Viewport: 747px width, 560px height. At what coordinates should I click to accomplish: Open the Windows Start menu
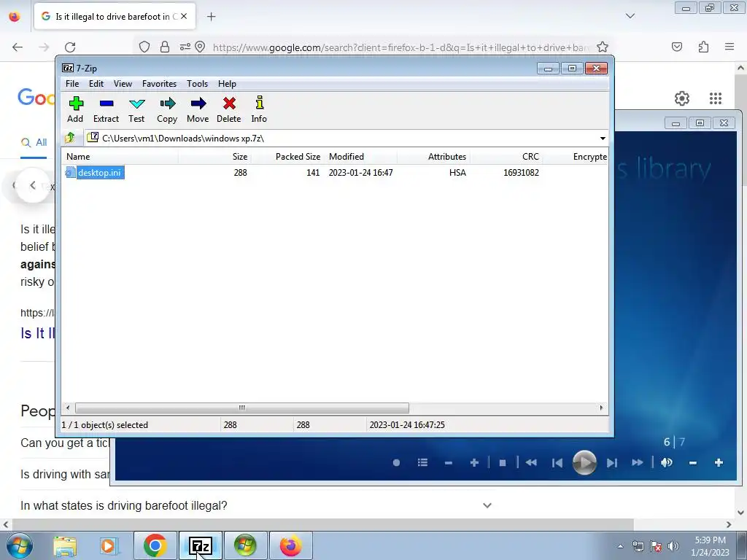click(19, 545)
